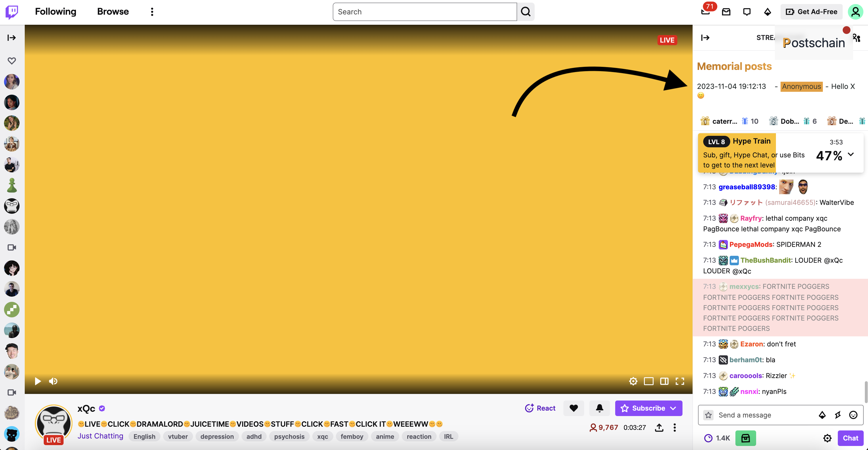The width and height of the screenshot is (868, 450).
Task: Open Whispers chat bubble icon
Action: (x=747, y=12)
